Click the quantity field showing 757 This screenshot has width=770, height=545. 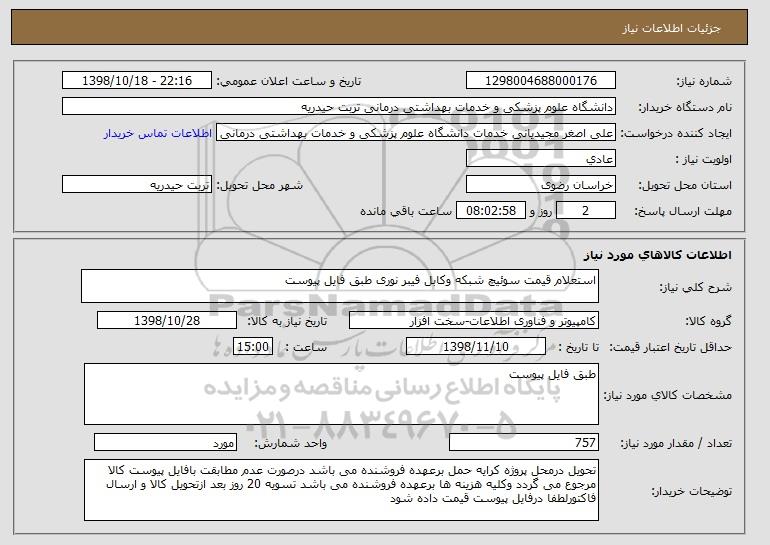(x=524, y=442)
